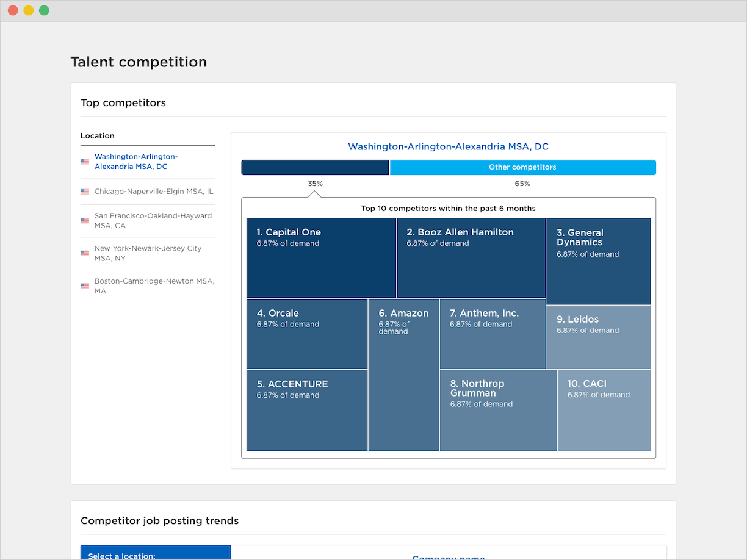
Task: Open the Anthem, Inc. treemap tile
Action: pos(493,334)
